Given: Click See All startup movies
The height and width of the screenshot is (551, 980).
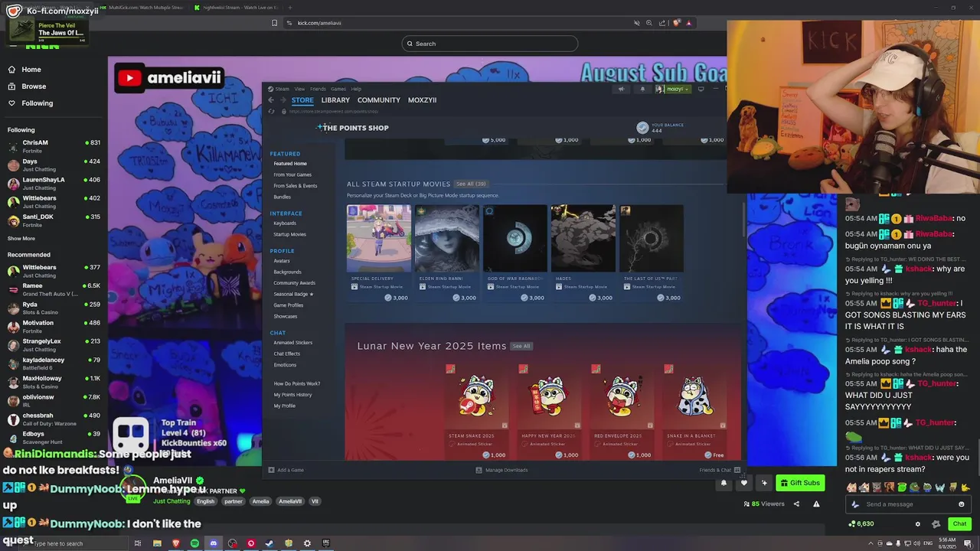Looking at the screenshot, I should pyautogui.click(x=471, y=184).
